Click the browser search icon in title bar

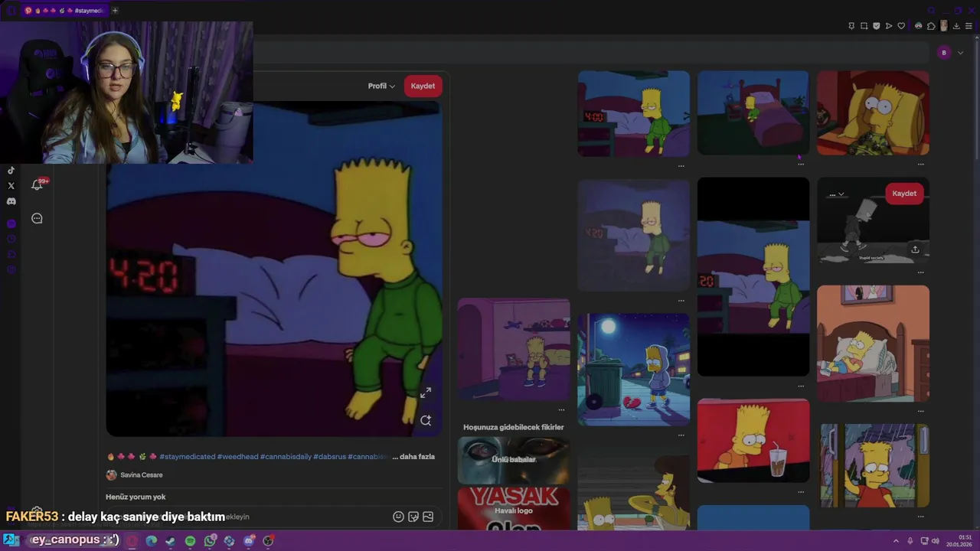pos(931,11)
